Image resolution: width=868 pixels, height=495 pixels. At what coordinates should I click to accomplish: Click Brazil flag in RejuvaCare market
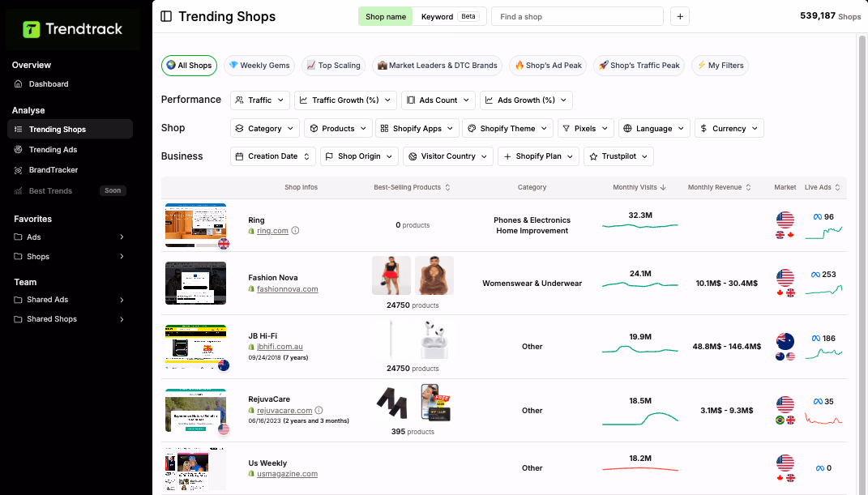(780, 420)
